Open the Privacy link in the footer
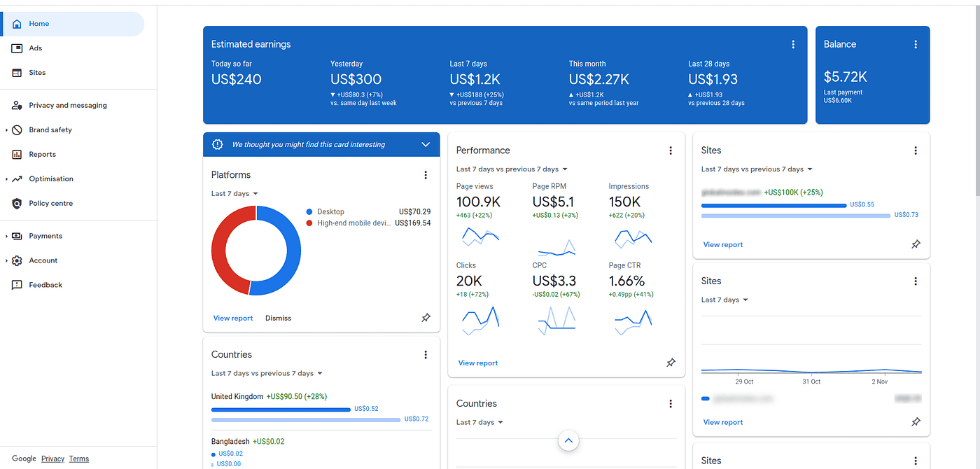The width and height of the screenshot is (980, 469). (x=52, y=458)
